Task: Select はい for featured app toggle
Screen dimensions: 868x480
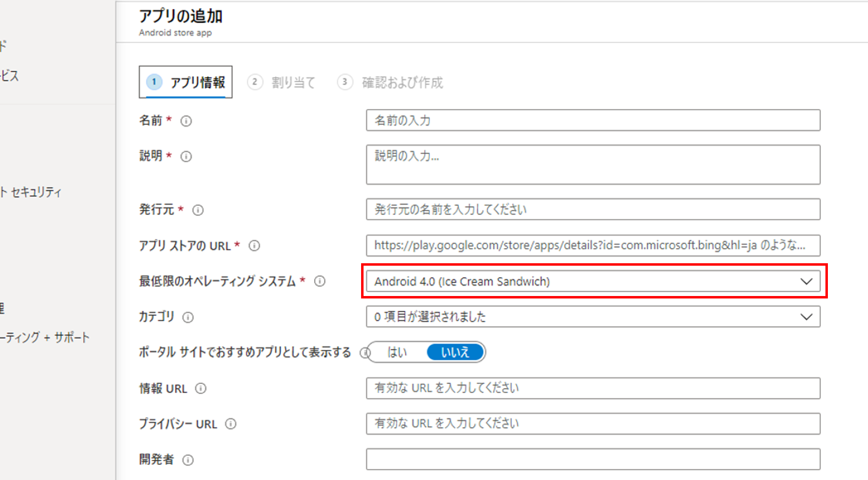Action: tap(397, 352)
